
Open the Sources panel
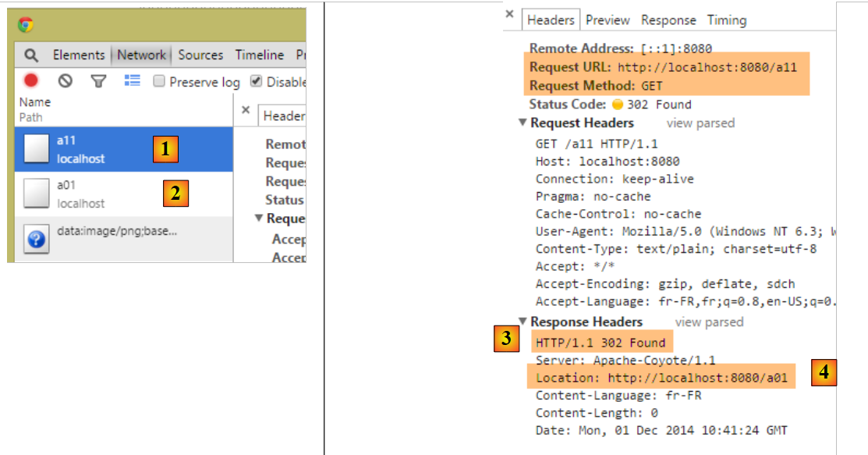pyautogui.click(x=200, y=55)
